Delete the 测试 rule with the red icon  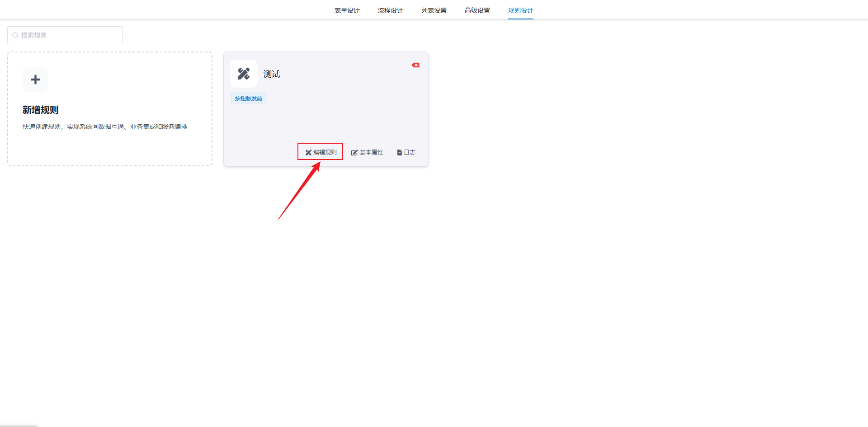pyautogui.click(x=415, y=65)
